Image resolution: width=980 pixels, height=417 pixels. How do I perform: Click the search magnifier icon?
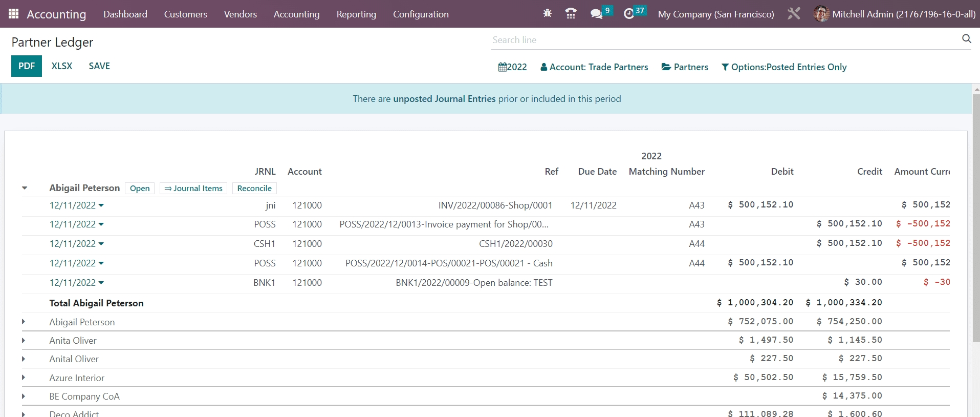966,39
